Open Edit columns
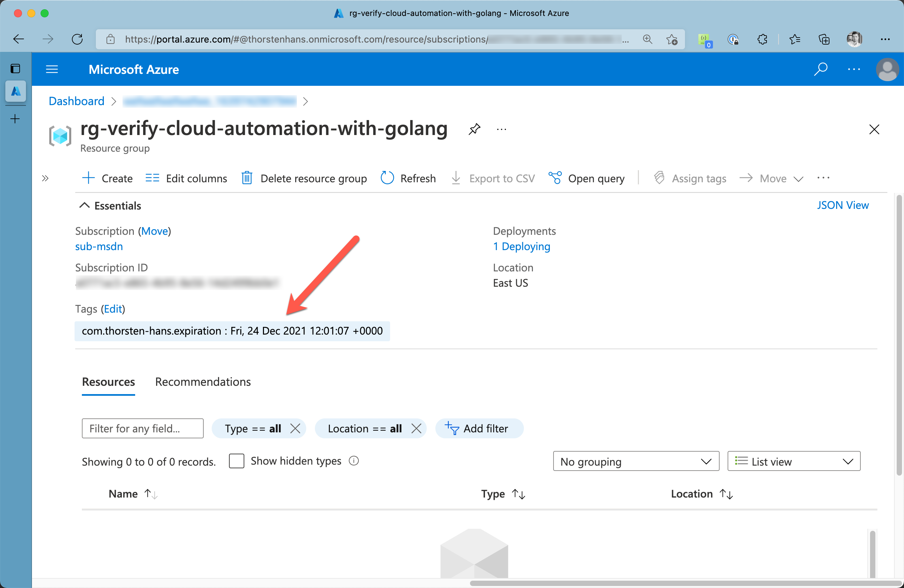904x588 pixels. coord(186,178)
